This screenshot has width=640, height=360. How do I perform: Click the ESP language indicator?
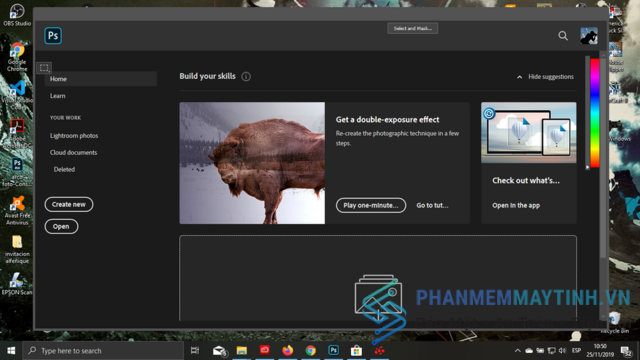[x=576, y=350]
